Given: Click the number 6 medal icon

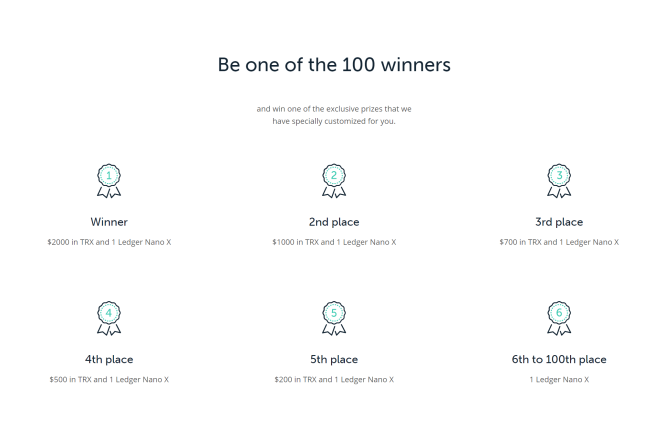Looking at the screenshot, I should [x=559, y=319].
